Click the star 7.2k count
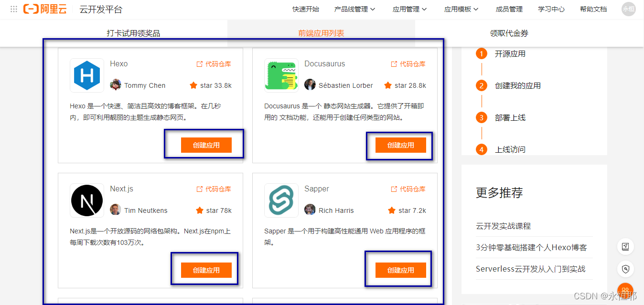This screenshot has height=305, width=644. [x=412, y=210]
